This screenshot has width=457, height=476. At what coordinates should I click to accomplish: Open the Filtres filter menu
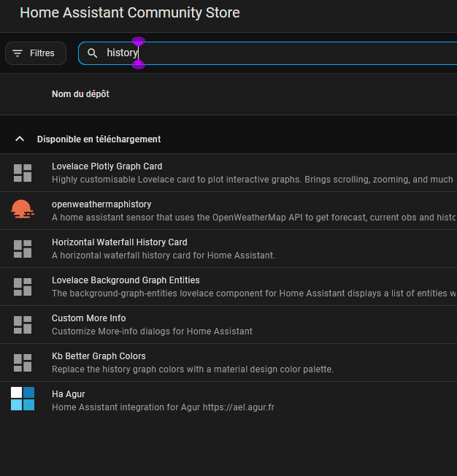[x=36, y=53]
